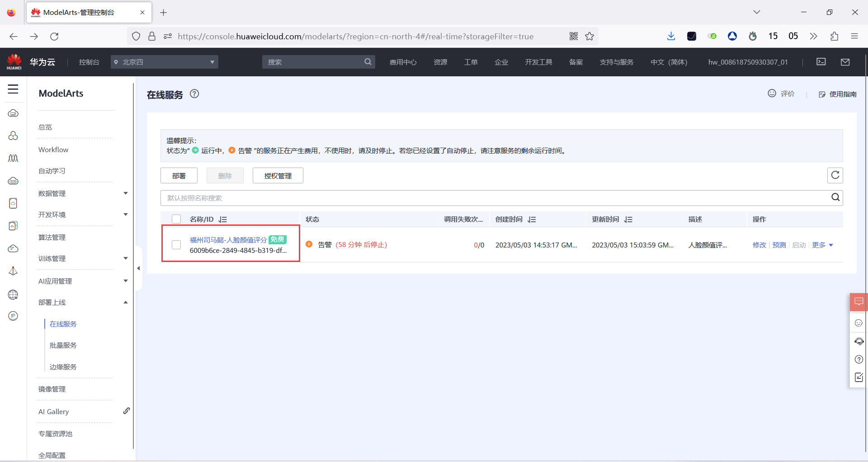Screen dimensions: 868x462
Task: Click the header search magnifier icon
Action: point(368,62)
